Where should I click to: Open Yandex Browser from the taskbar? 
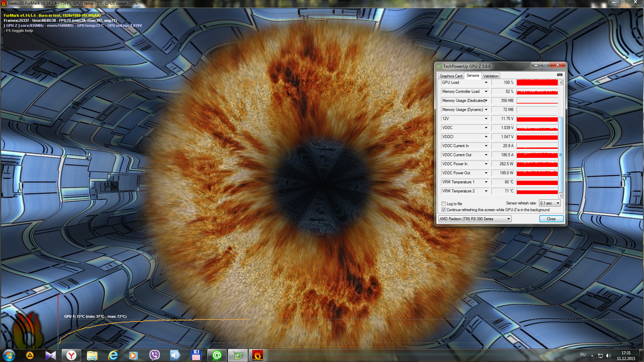71,355
